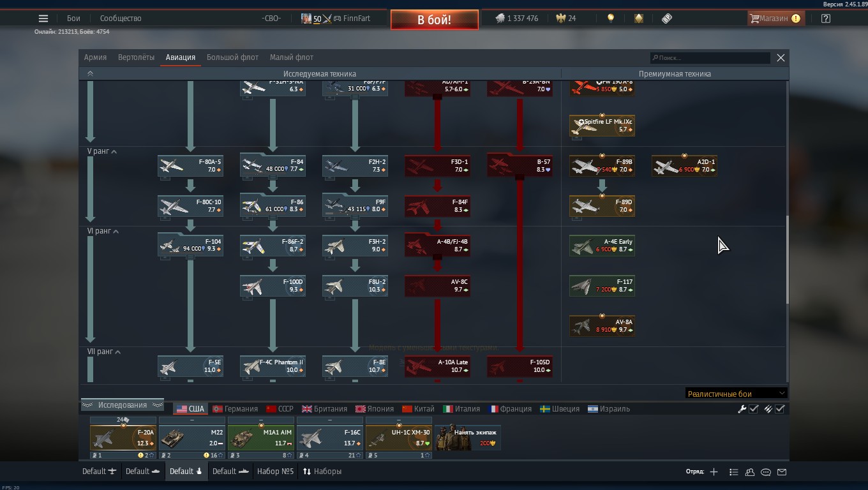Screen dimensions: 868x490
Task: Click the double-chevron collapse ranks arrow
Action: pyautogui.click(x=90, y=74)
